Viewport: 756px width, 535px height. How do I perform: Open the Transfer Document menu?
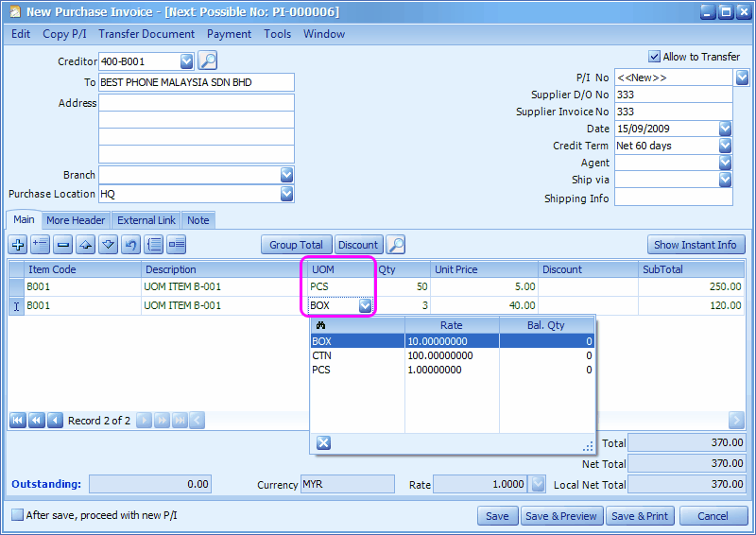point(146,34)
